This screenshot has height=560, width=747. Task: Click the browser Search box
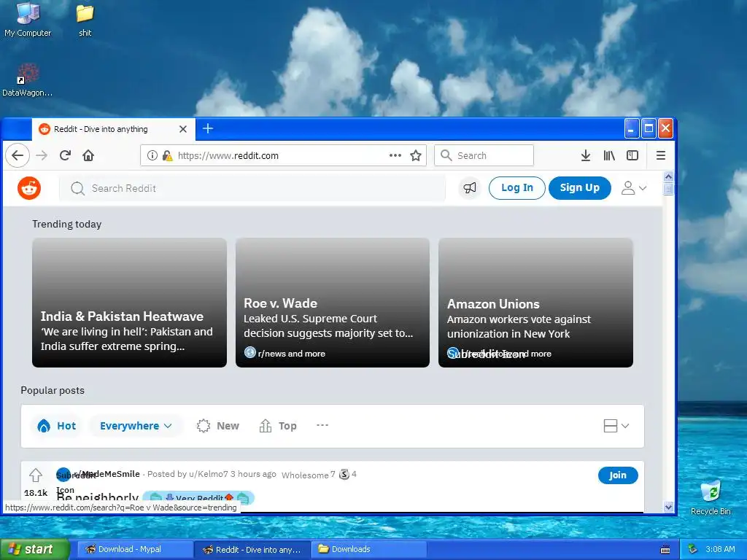tap(484, 155)
